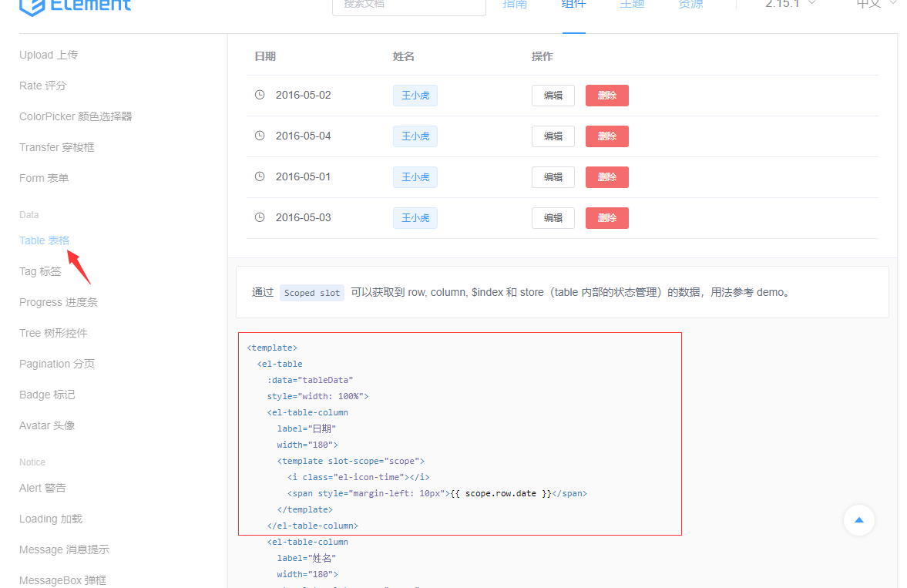Open MessageBox 弹框 in the sidebar

[x=62, y=580]
